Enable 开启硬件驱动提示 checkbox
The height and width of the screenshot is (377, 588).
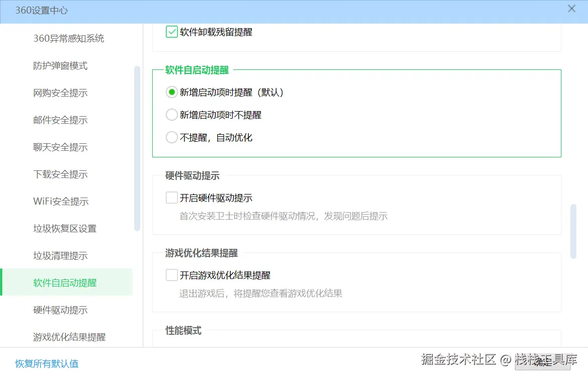(x=172, y=198)
